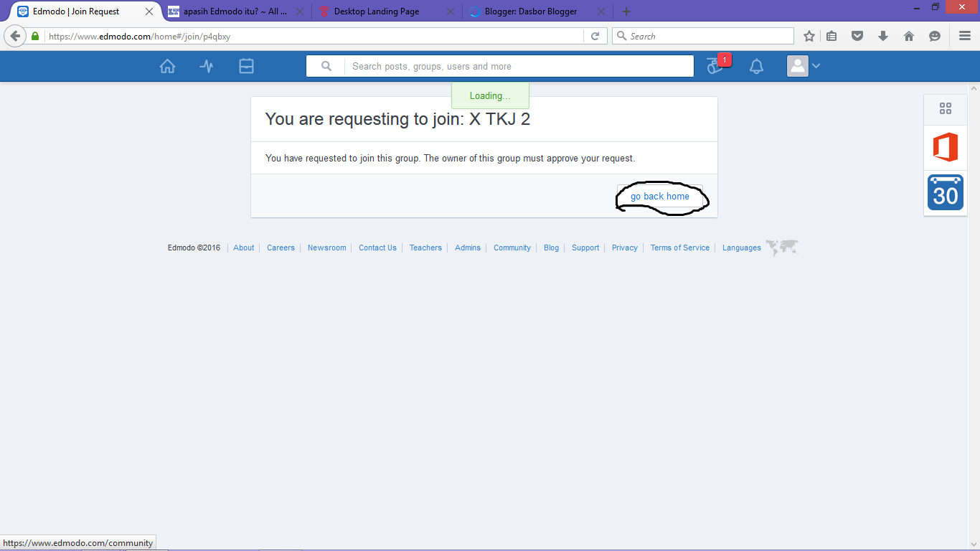Switch to the apasih Edmodo itu tab
The width and height of the screenshot is (980, 551).
tap(235, 11)
